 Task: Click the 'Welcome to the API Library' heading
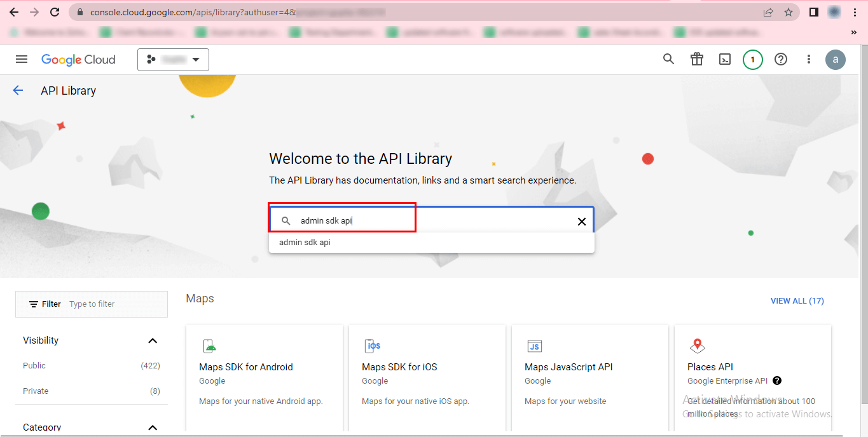coord(361,159)
